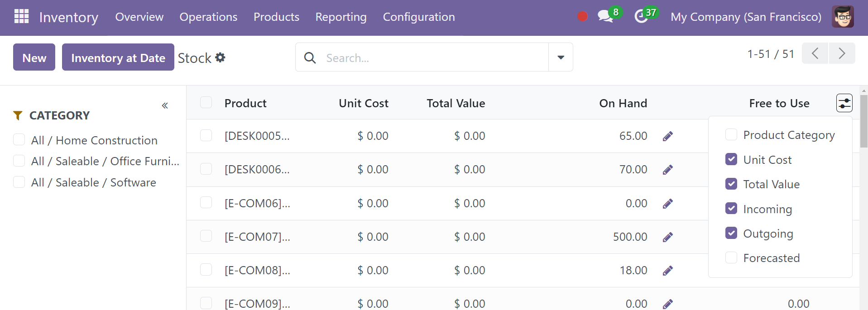Open the Products menu
Viewport: 868px width, 310px height.
coord(276,17)
